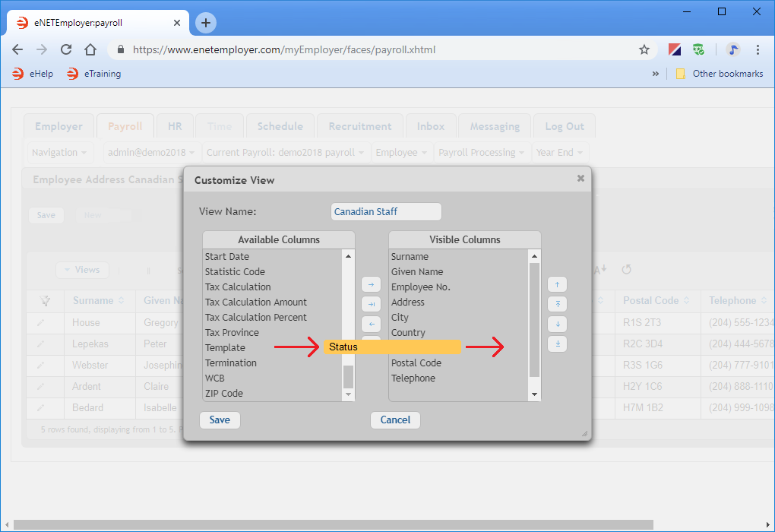Move selected visible column to top
Viewport: 775px width, 532px height.
pyautogui.click(x=557, y=304)
